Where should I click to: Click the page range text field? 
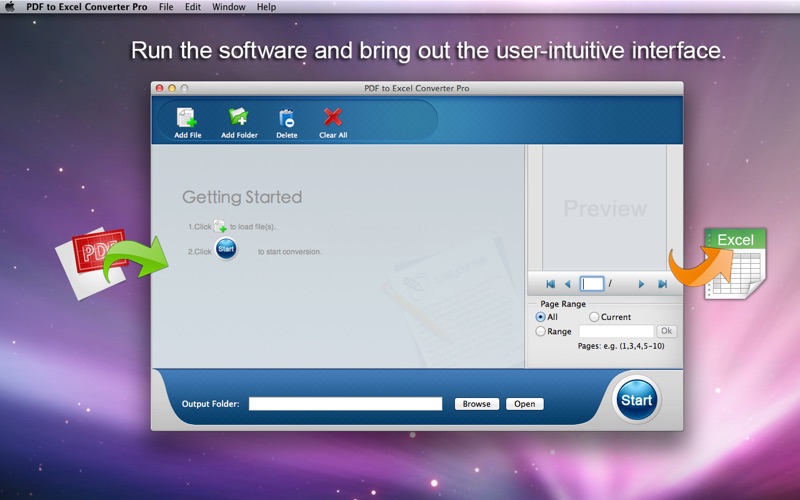tap(616, 331)
